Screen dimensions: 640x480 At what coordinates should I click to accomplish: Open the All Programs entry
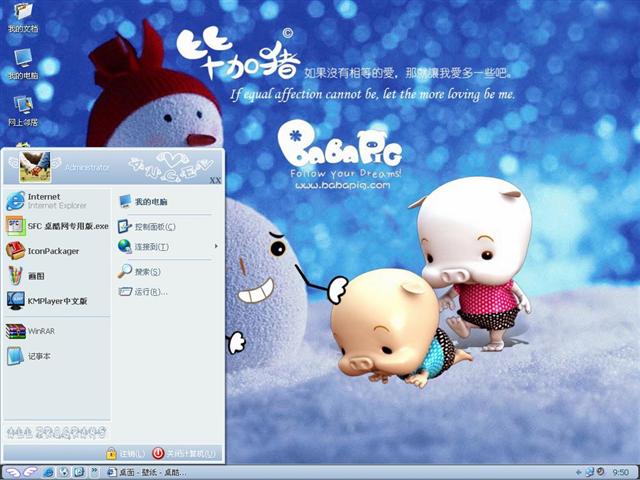[56, 432]
